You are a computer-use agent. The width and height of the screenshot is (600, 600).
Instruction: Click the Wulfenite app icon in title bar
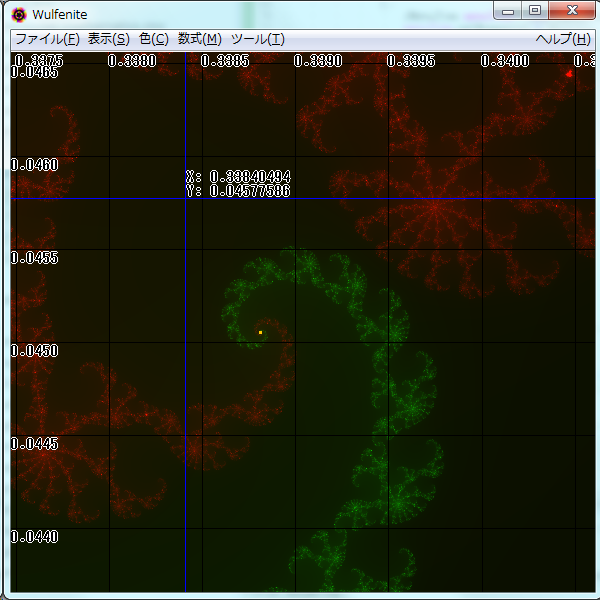[18, 14]
